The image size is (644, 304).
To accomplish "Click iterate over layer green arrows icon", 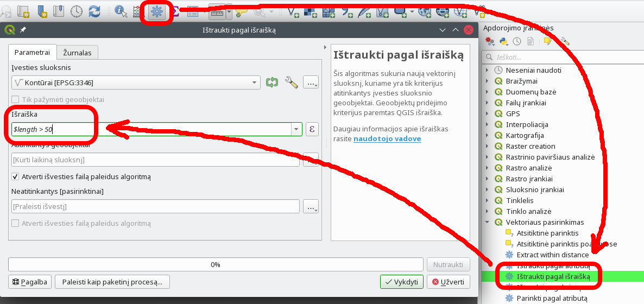I will pyautogui.click(x=272, y=83).
